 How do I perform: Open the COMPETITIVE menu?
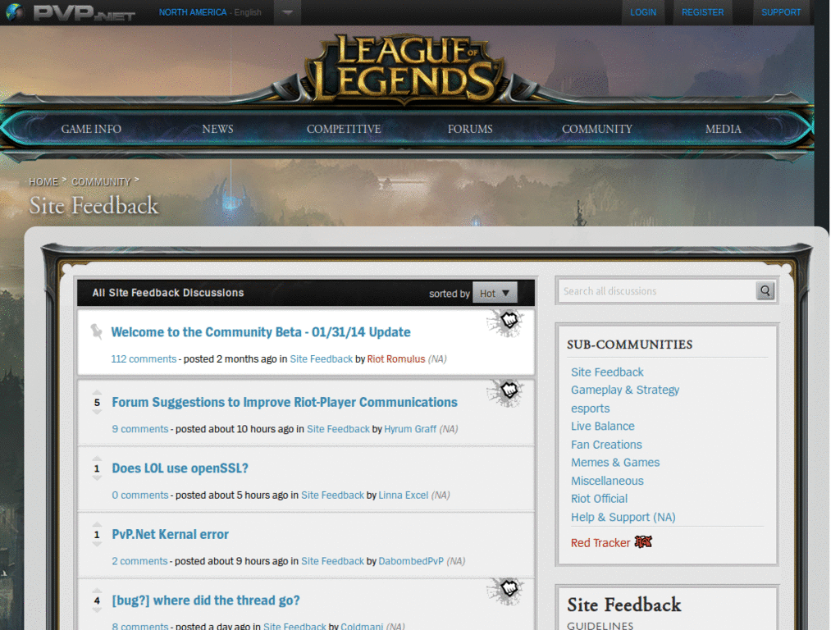point(344,129)
